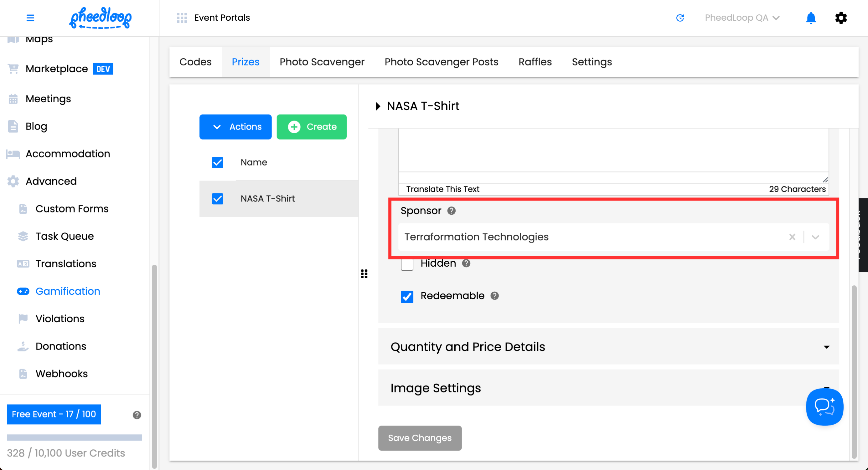The image size is (868, 470).
Task: Click the green Create button
Action: point(311,127)
